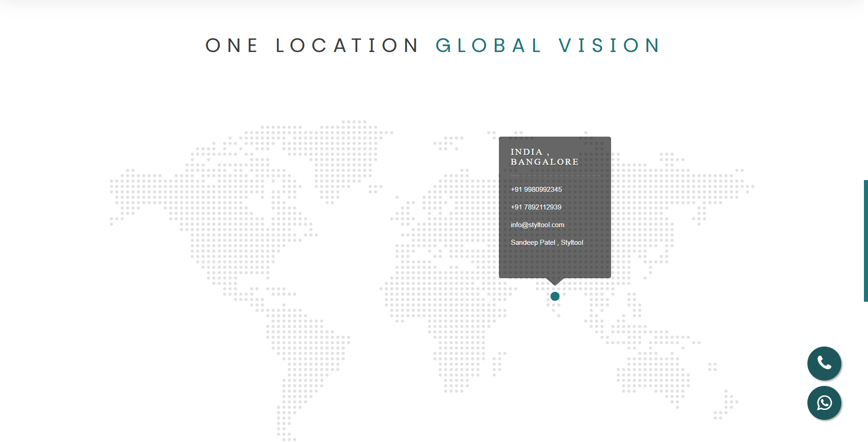Click the Sandeep Patel, Styltool contact text
This screenshot has height=442, width=868.
pos(546,242)
